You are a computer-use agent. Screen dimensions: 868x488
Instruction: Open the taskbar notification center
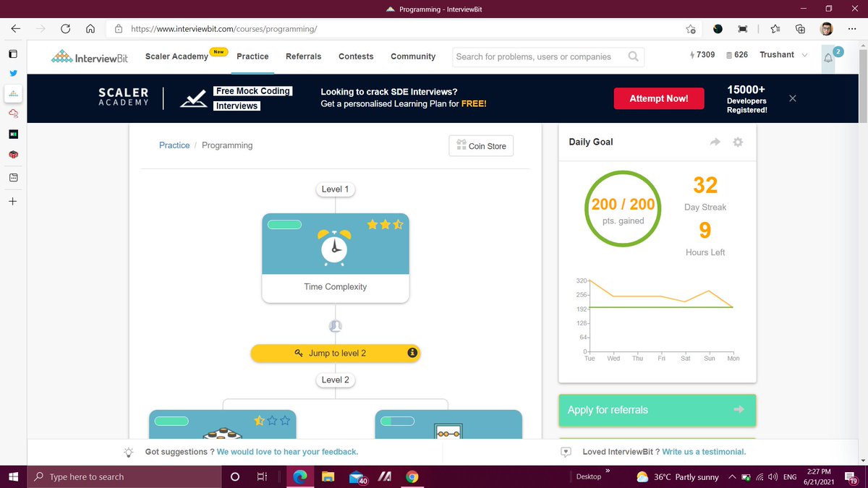tap(851, 477)
